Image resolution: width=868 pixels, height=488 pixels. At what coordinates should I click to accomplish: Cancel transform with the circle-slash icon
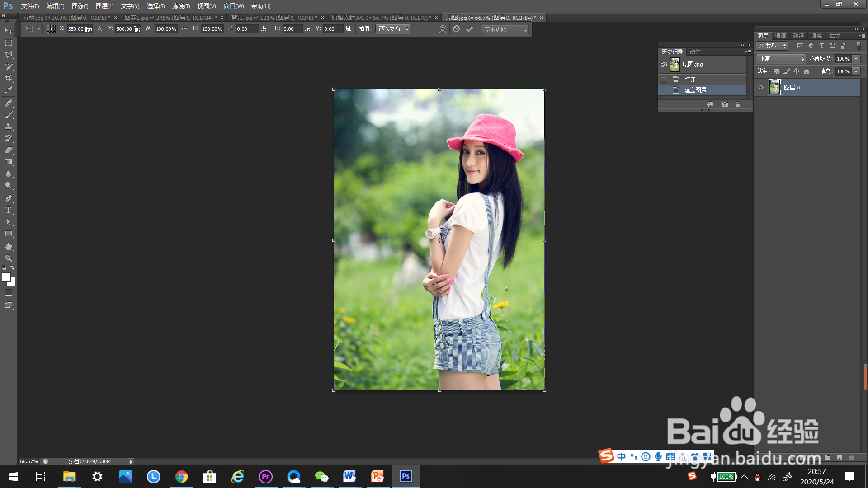[x=457, y=29]
